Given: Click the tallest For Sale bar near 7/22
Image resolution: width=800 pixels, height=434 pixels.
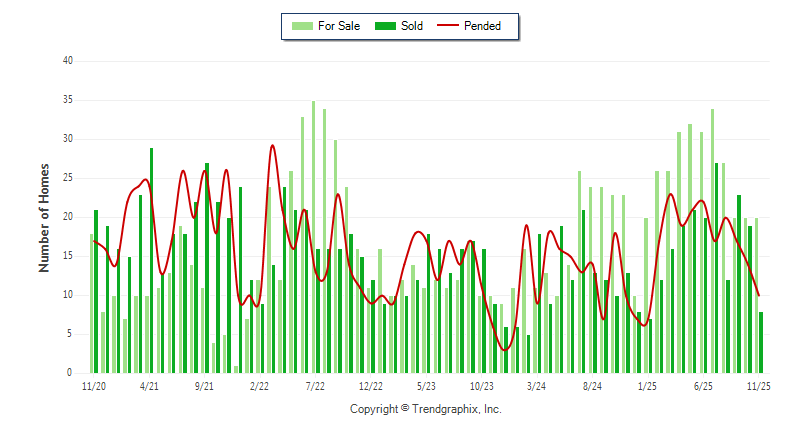Looking at the screenshot, I should click(x=313, y=240).
